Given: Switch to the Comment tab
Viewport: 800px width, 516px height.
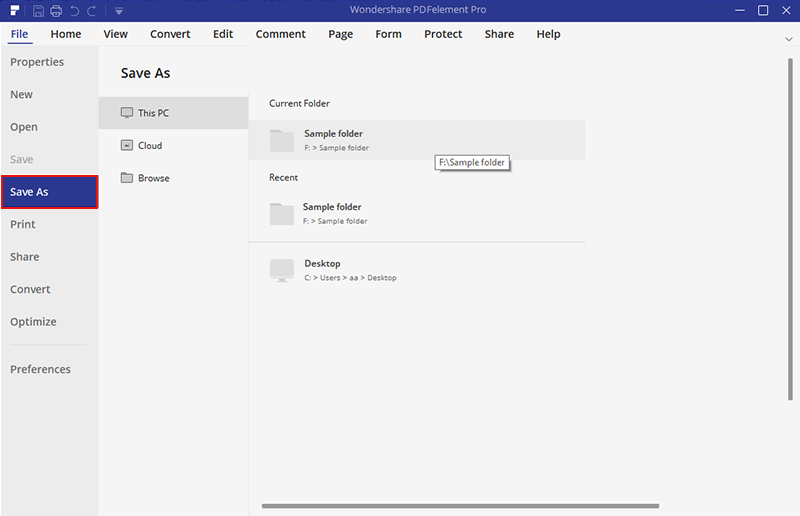Looking at the screenshot, I should coord(280,34).
